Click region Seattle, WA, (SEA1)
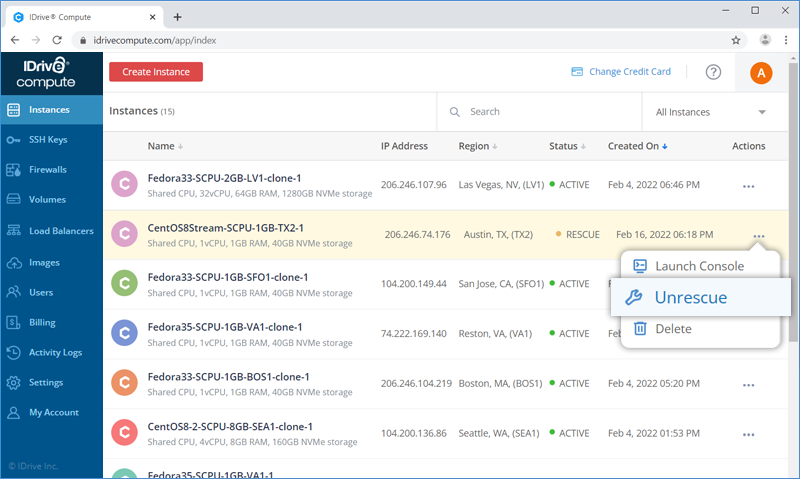800x479 pixels. 498,433
